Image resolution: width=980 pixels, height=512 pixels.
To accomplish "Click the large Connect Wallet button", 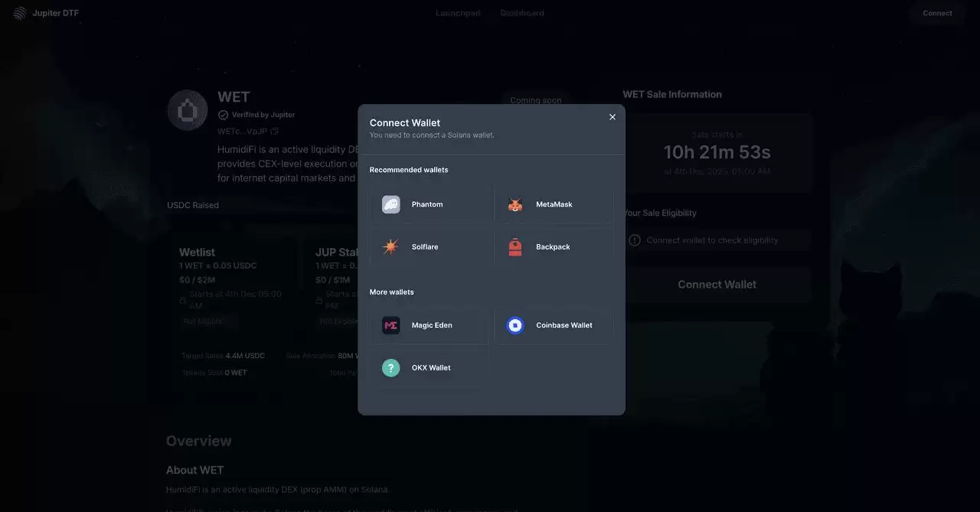I will tap(717, 285).
